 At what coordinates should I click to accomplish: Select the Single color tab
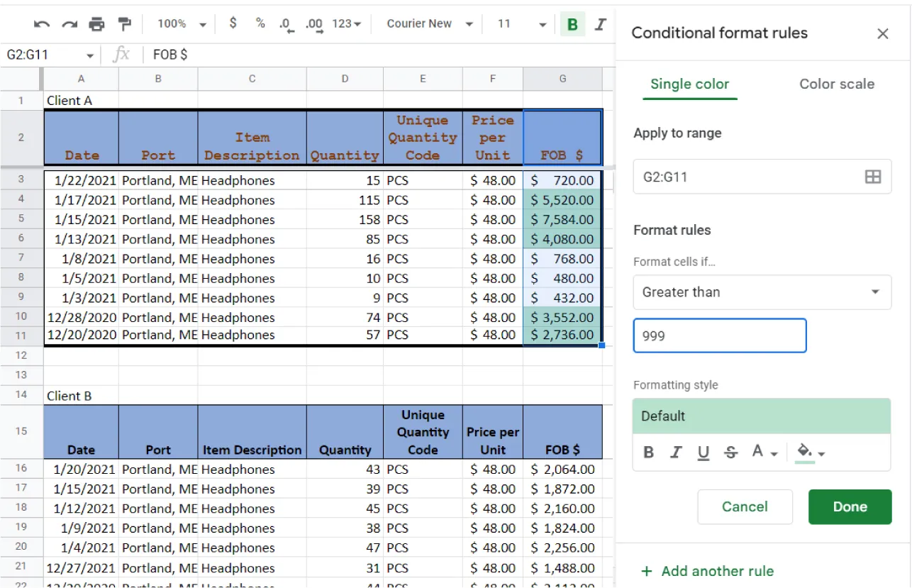(689, 84)
